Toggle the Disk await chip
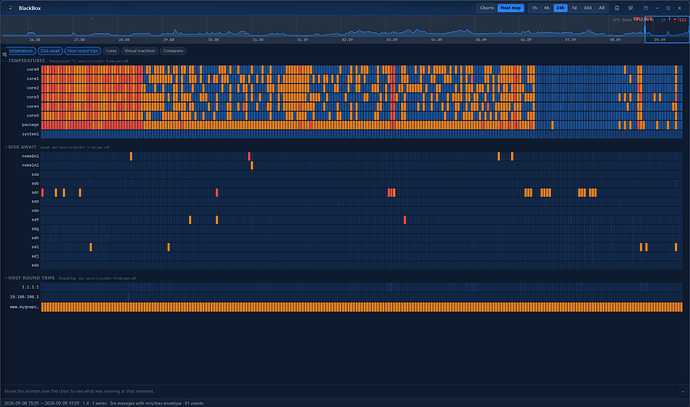690x407 pixels. (50, 51)
